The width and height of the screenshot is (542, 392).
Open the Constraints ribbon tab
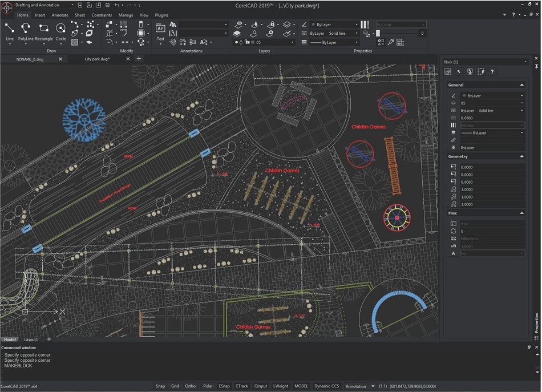102,15
